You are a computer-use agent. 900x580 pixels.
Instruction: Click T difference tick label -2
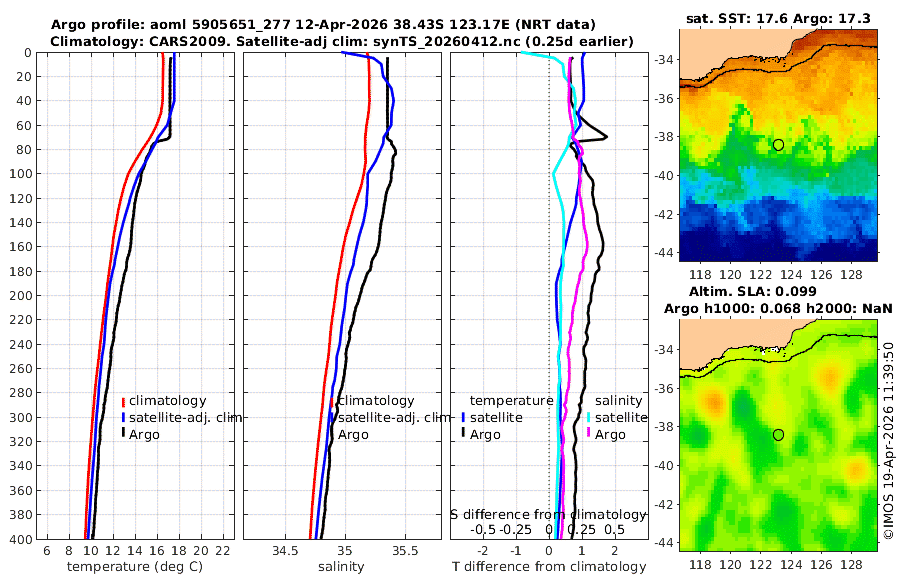(483, 551)
